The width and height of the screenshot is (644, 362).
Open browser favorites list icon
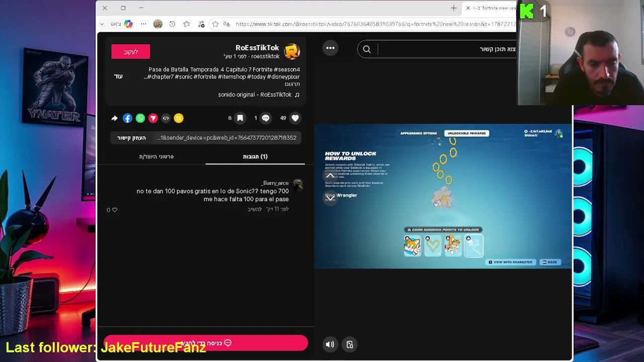[187, 24]
